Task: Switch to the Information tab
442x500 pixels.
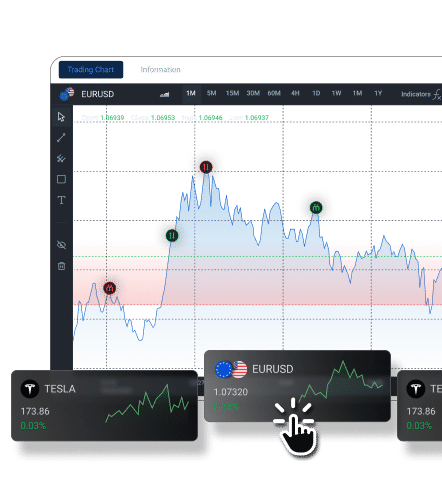Action: [x=160, y=70]
